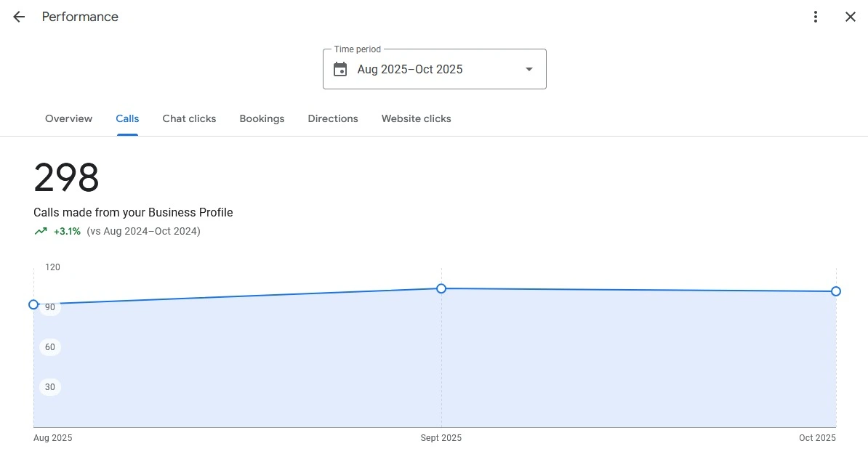Click the 298 total calls number
Screen dimensions: 868x462
[66, 178]
